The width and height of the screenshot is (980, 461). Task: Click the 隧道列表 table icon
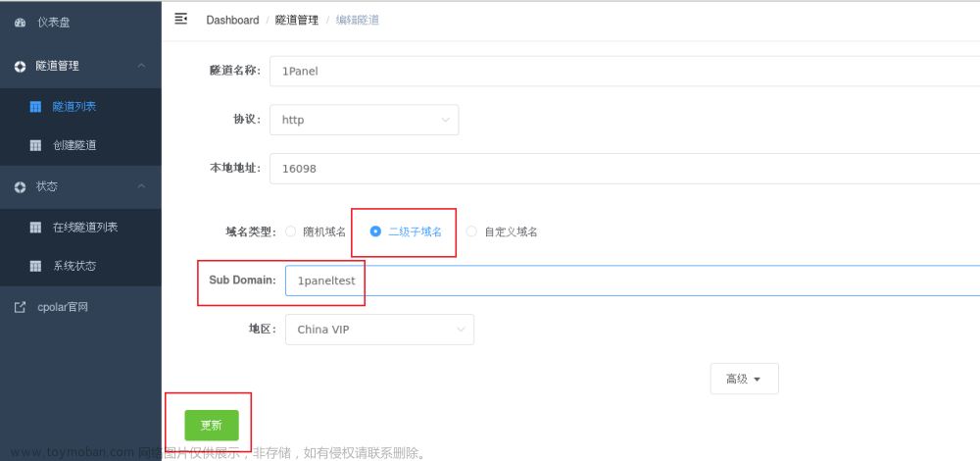click(35, 107)
